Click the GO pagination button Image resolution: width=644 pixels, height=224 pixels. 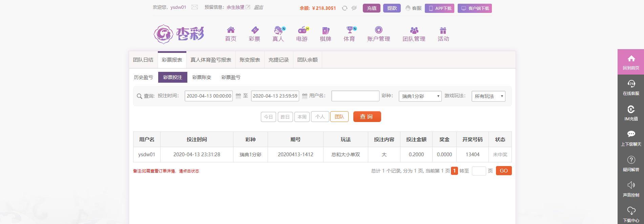[504, 171]
